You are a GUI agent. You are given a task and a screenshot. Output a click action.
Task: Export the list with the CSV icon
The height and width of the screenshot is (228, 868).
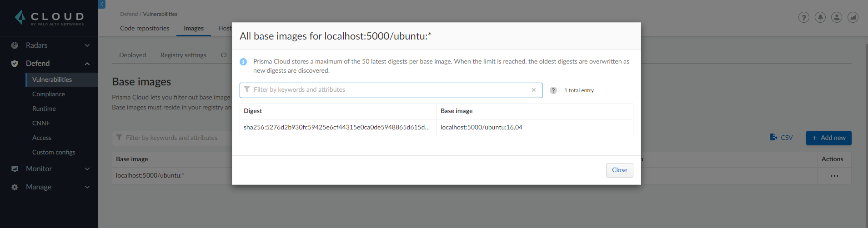(773, 137)
